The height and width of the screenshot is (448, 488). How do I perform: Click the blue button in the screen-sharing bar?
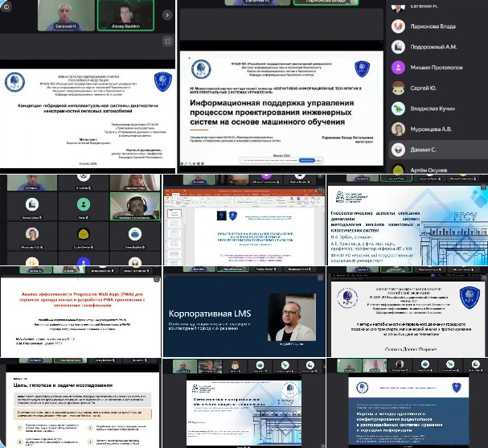306,160
